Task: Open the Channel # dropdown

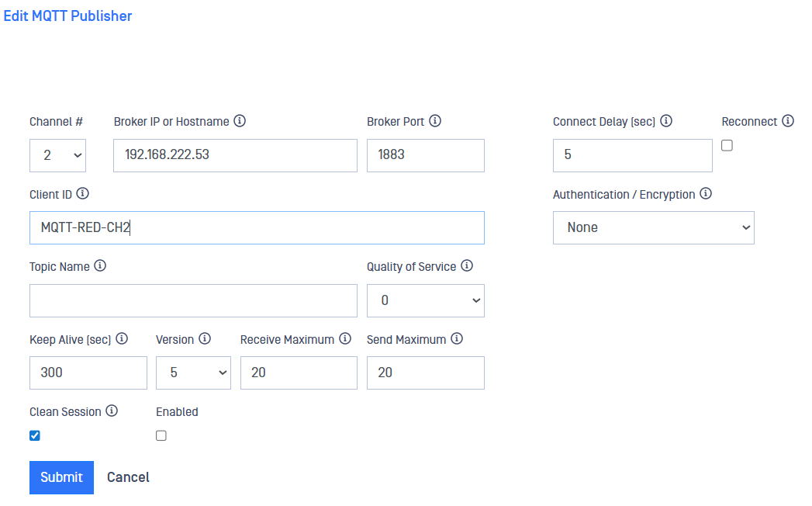Action: 57,155
